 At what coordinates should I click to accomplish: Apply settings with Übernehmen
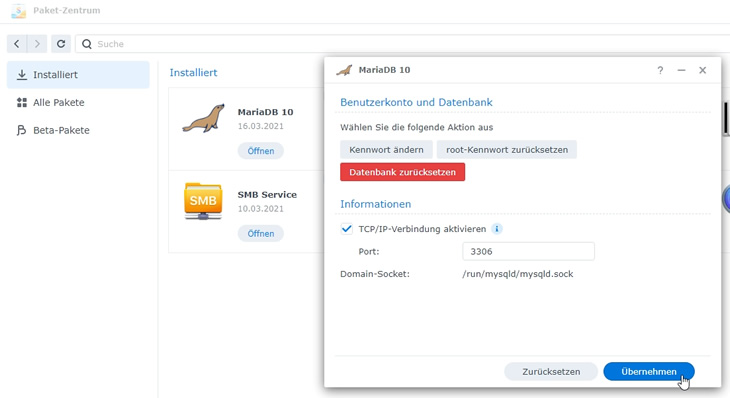point(649,371)
